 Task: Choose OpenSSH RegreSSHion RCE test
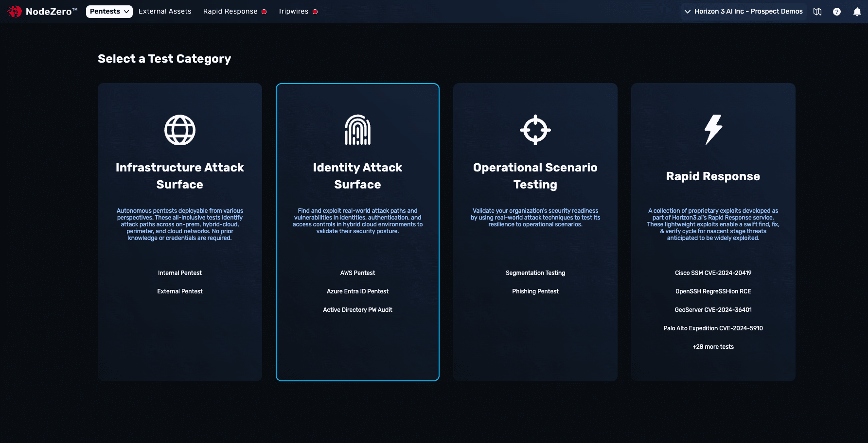(x=713, y=291)
